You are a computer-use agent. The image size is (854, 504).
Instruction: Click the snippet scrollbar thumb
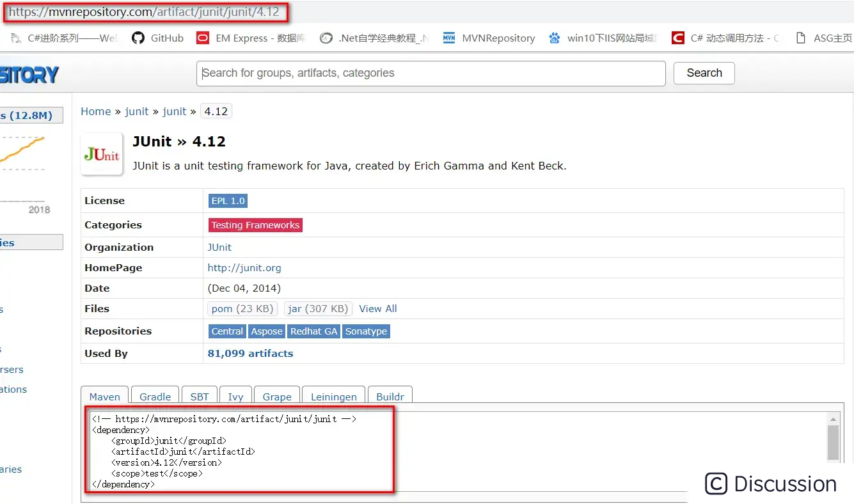pos(833,443)
